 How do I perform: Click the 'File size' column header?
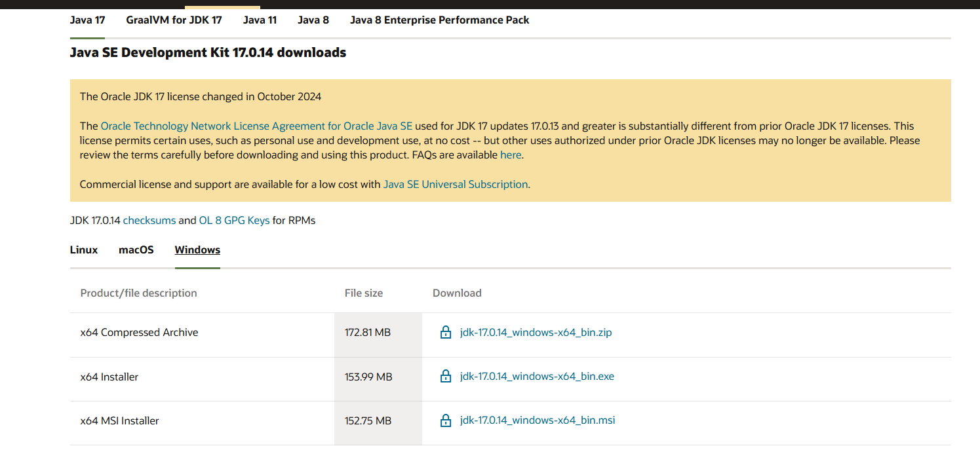[x=364, y=293]
